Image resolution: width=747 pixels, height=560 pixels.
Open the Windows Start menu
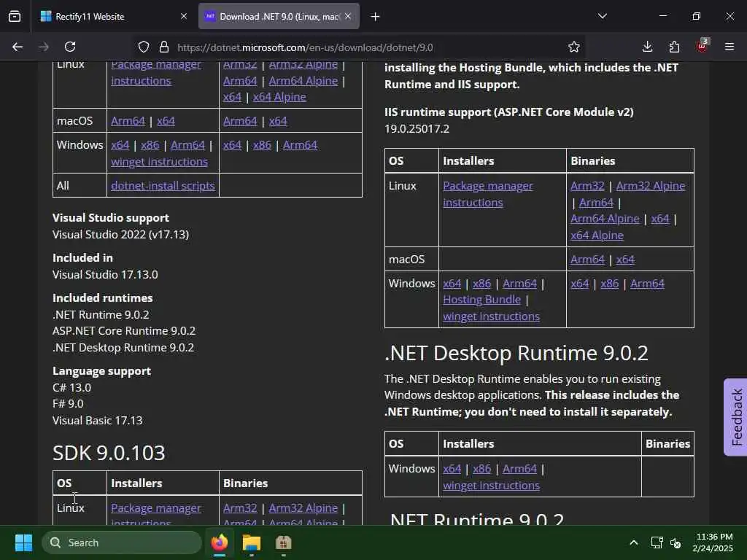click(23, 542)
